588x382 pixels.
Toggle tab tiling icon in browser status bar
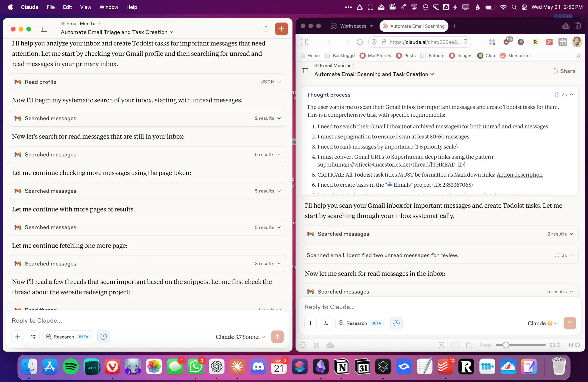(455, 345)
